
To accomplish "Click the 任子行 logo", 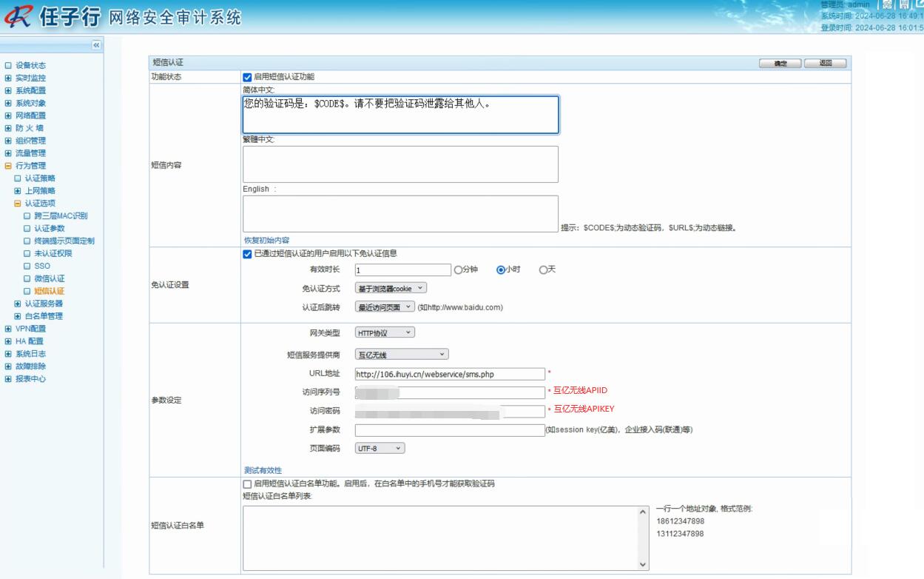I will [53, 17].
